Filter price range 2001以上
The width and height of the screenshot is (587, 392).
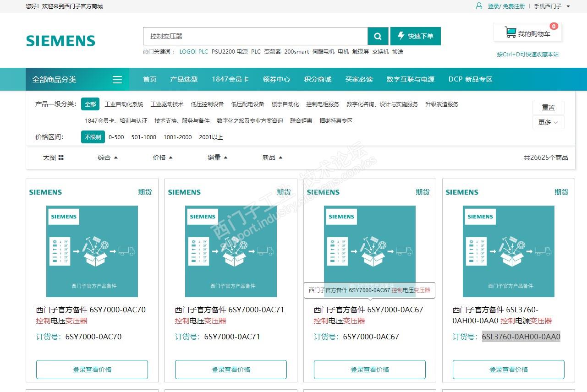click(x=211, y=137)
